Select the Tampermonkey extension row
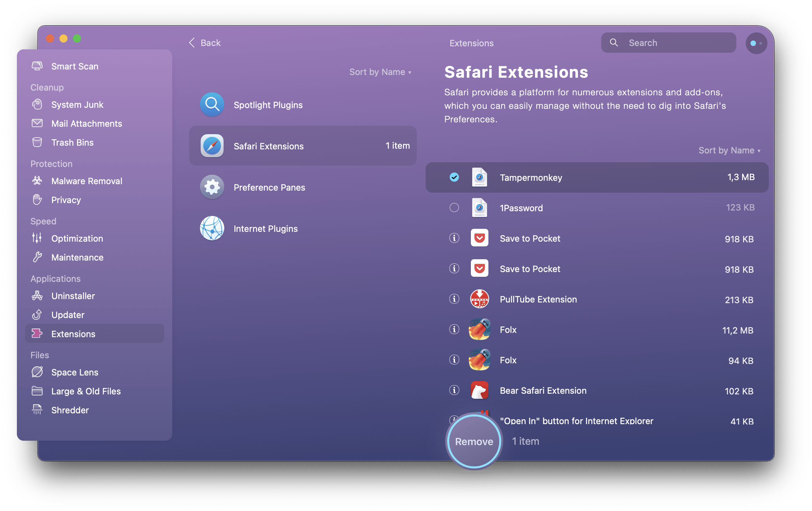Viewport: 812px width, 511px height. (x=597, y=177)
